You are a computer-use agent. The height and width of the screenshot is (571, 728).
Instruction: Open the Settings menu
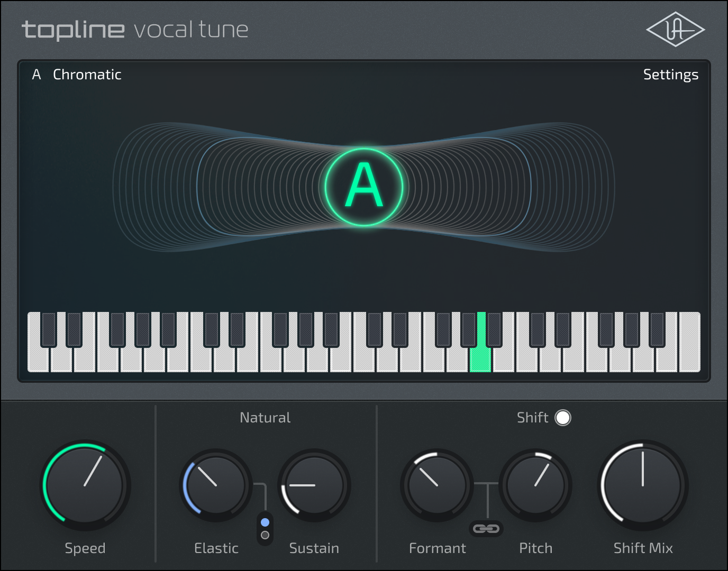click(x=671, y=75)
